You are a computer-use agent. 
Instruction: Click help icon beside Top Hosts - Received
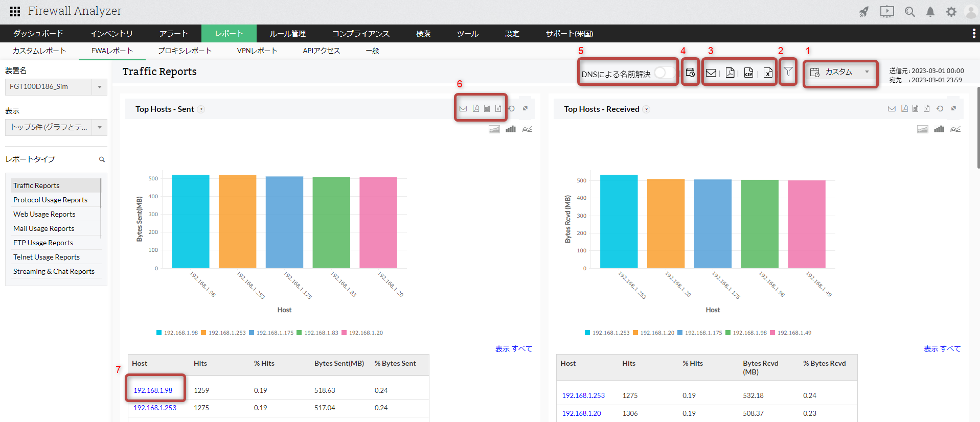tap(647, 109)
